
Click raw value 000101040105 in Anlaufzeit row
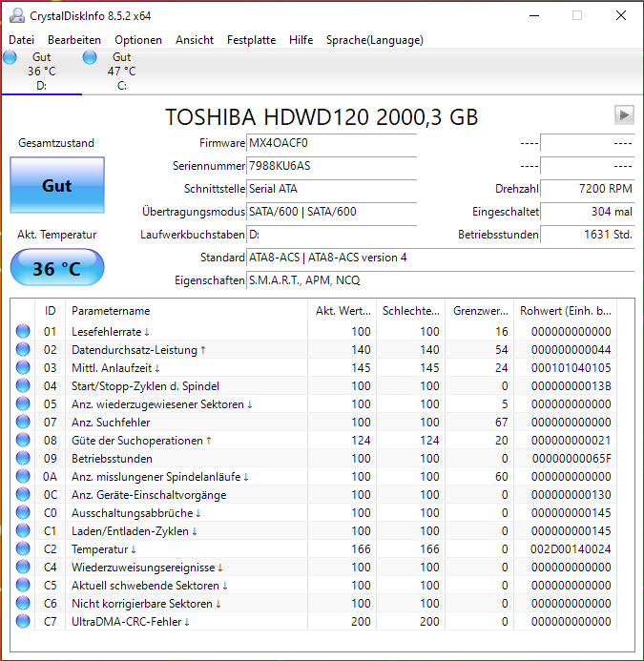click(571, 367)
